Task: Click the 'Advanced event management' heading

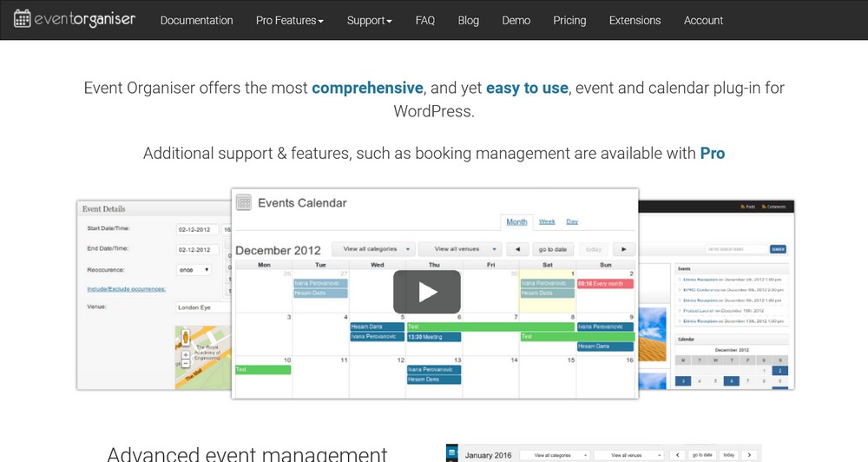Action: 247,454
